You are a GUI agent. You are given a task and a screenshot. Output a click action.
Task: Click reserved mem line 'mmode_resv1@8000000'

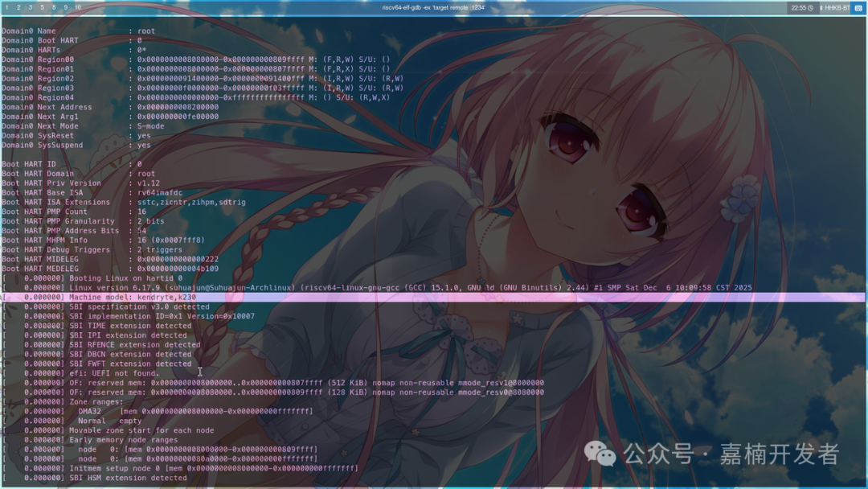273,383
